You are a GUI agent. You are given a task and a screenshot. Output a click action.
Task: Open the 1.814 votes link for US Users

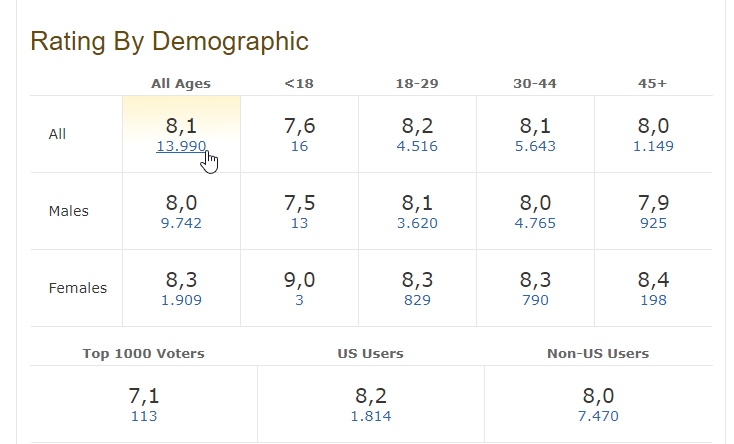point(371,416)
